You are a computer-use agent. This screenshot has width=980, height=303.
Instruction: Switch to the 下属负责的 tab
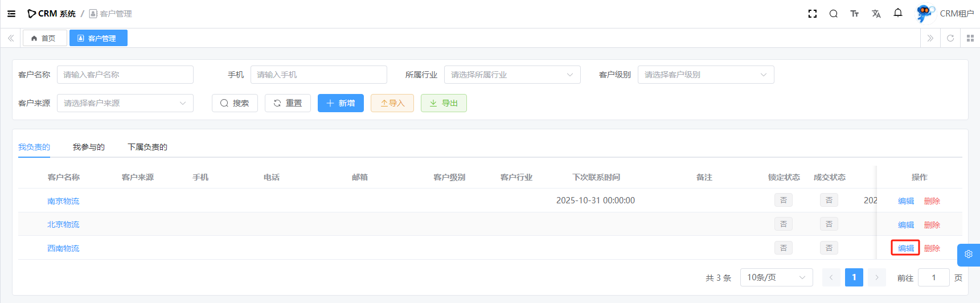click(x=147, y=147)
